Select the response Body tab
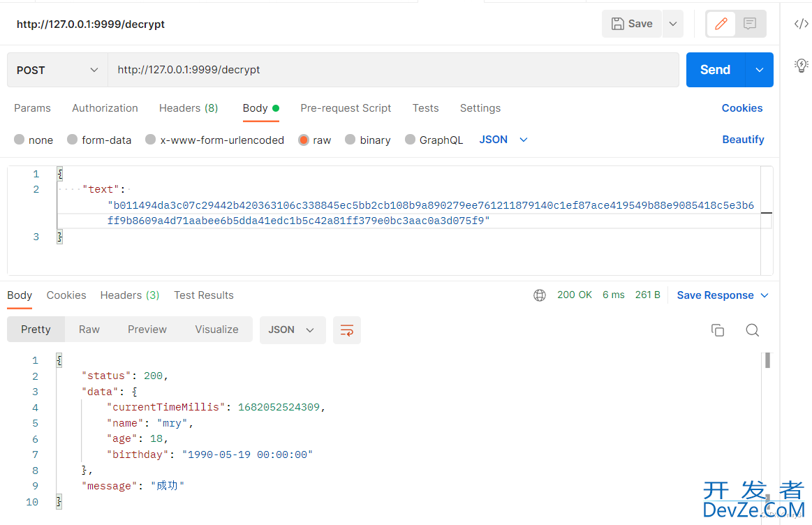The width and height of the screenshot is (812, 525). point(20,295)
